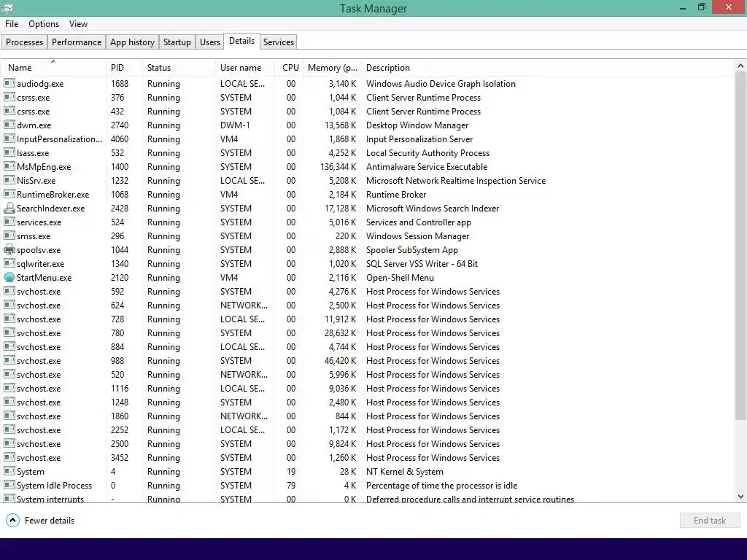
Task: Click memory value 136,344 K
Action: pos(338,167)
